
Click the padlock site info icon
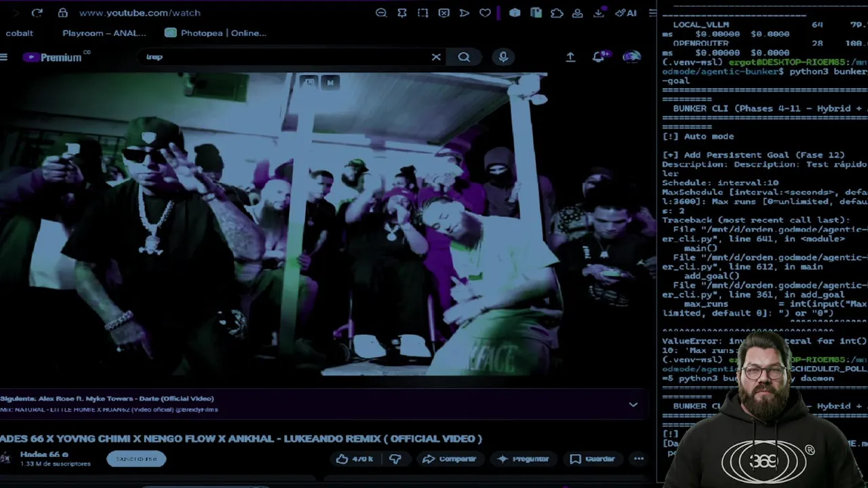point(62,12)
